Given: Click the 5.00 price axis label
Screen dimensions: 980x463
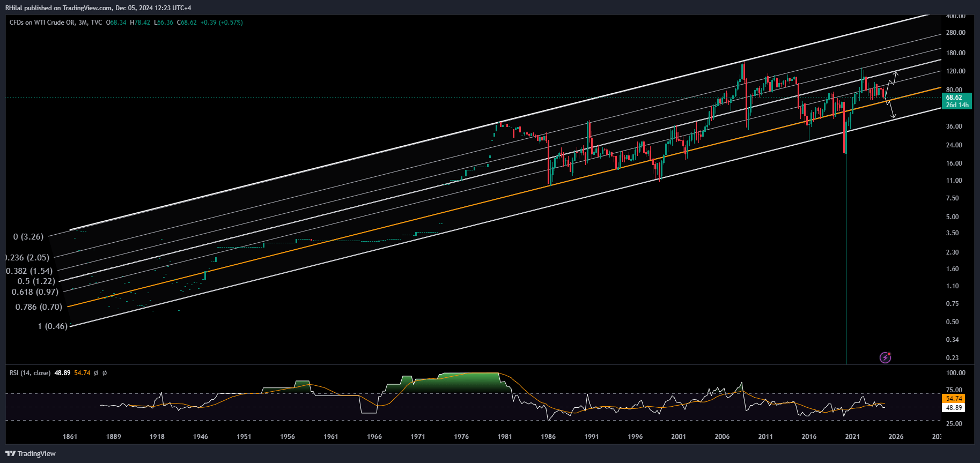Looking at the screenshot, I should (x=952, y=217).
